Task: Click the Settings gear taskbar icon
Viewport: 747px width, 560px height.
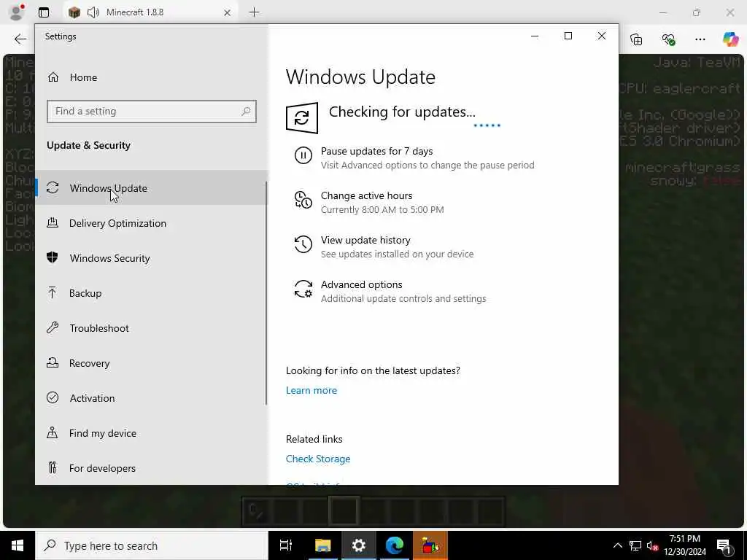Action: click(359, 545)
